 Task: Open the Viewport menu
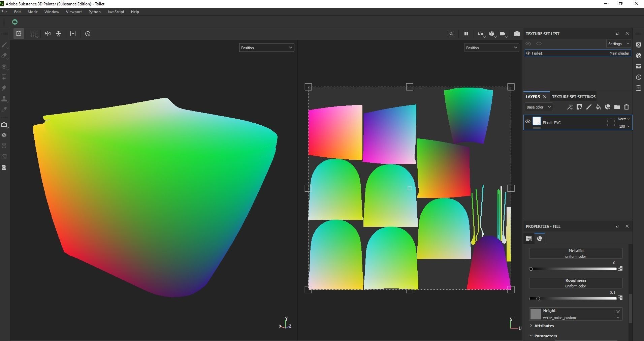pos(74,12)
